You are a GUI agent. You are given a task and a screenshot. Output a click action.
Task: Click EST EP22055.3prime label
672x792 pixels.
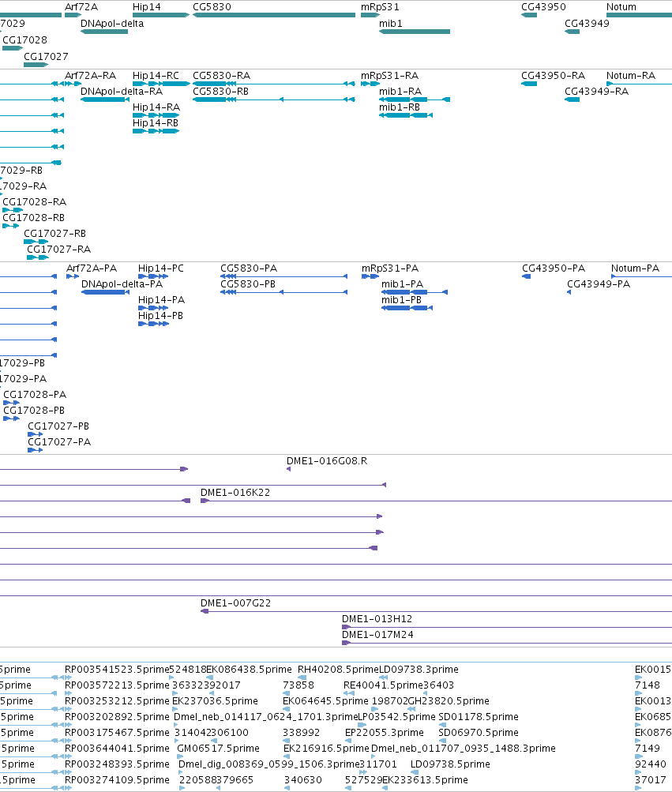pos(385,733)
